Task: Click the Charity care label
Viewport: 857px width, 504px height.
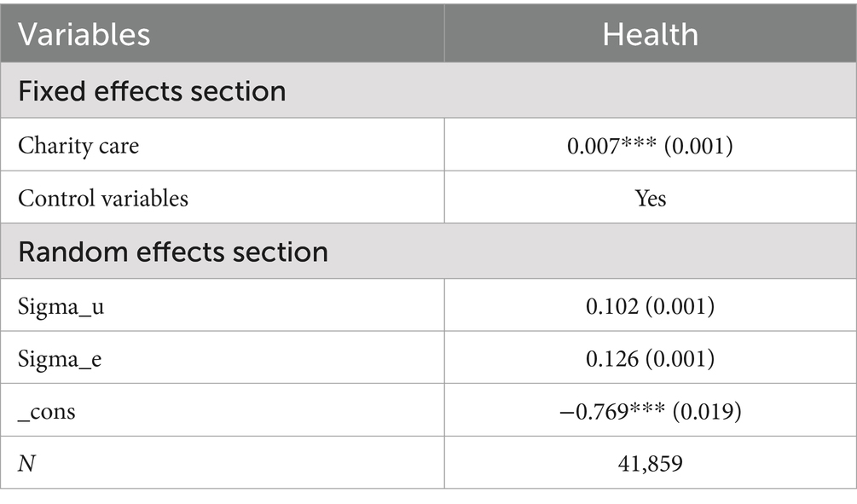Action: [x=78, y=146]
